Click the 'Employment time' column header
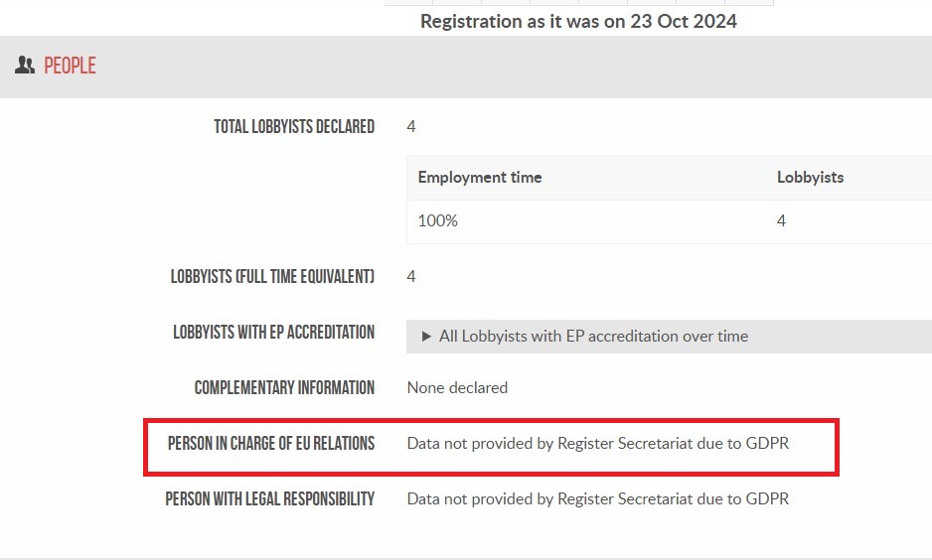932x560 pixels. coord(480,178)
